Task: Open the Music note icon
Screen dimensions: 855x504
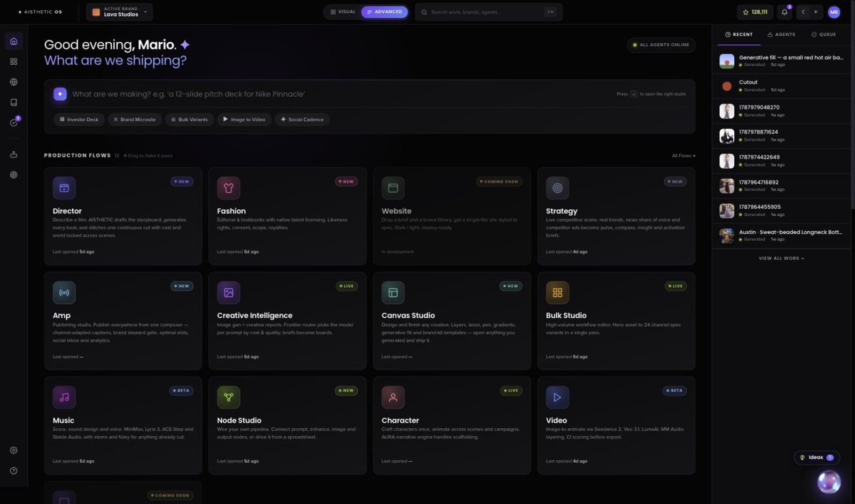Action: coord(64,397)
